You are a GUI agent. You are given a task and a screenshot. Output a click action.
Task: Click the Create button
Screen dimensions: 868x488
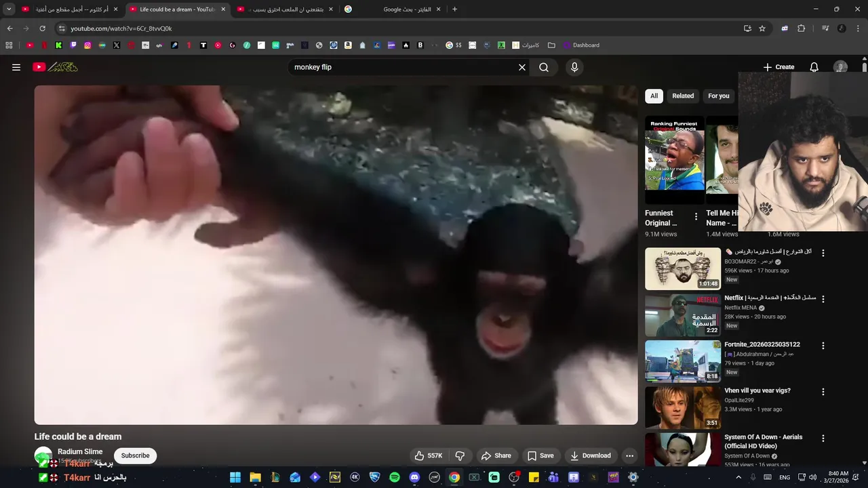pos(778,67)
